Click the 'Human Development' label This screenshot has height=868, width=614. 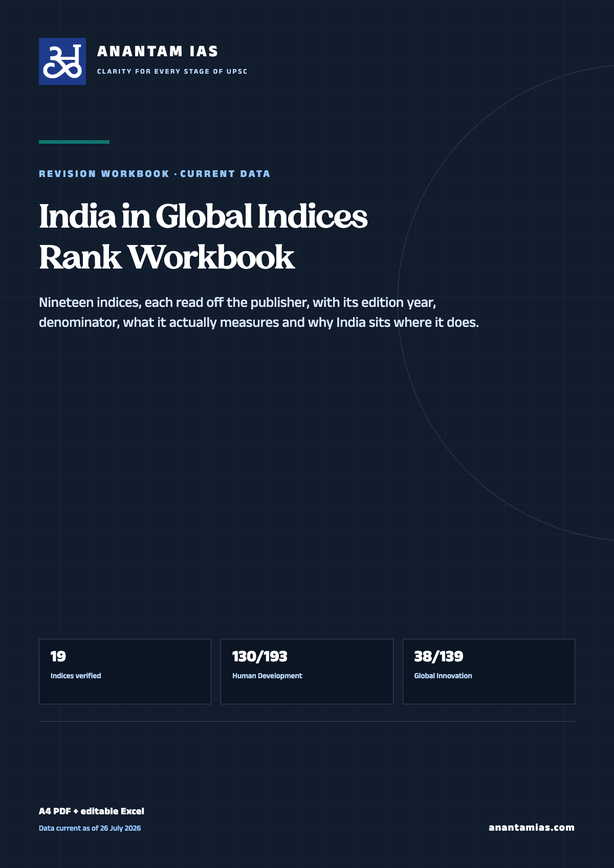coord(267,676)
